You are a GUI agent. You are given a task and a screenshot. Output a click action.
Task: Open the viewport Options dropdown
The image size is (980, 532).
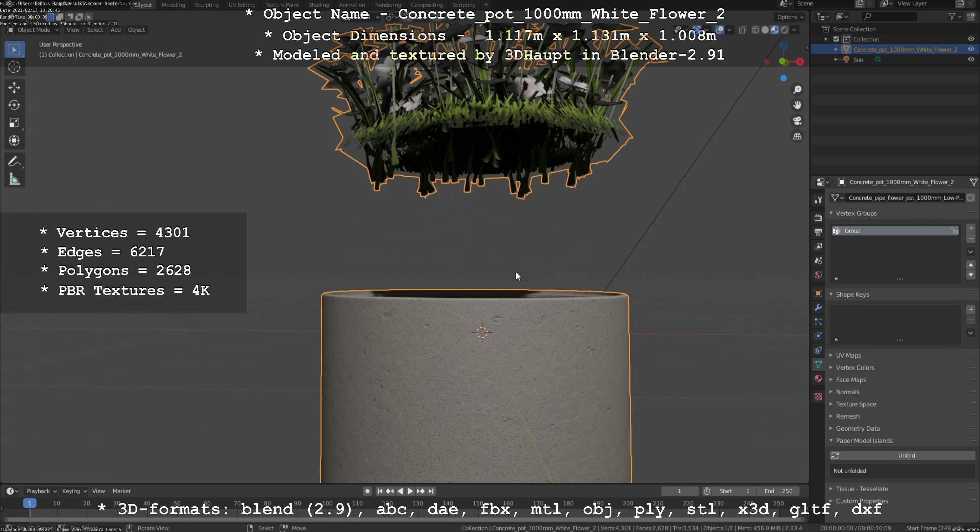(x=790, y=17)
